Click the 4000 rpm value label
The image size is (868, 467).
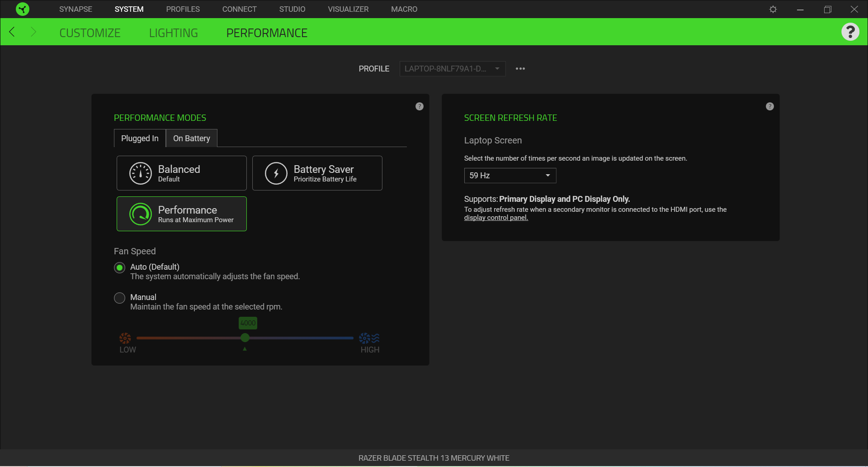click(248, 323)
